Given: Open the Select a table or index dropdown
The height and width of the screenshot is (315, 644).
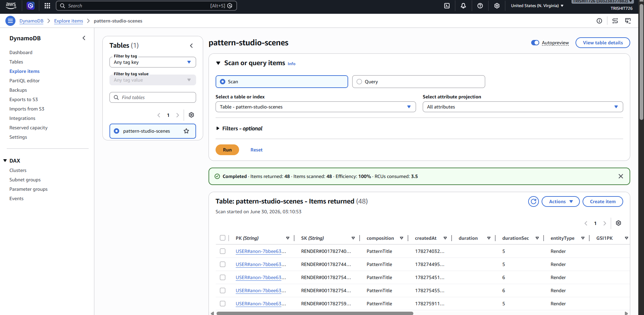Looking at the screenshot, I should click(x=316, y=107).
